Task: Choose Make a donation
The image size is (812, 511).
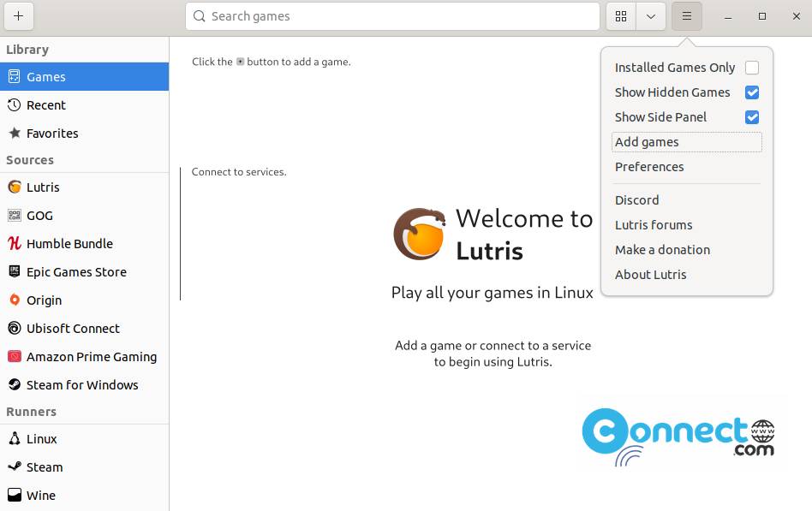Action: (x=687, y=250)
